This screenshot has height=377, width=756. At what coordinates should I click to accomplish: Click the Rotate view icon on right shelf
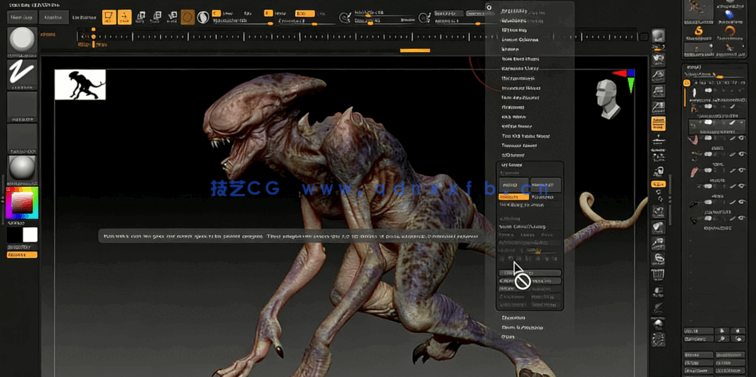[x=658, y=259]
